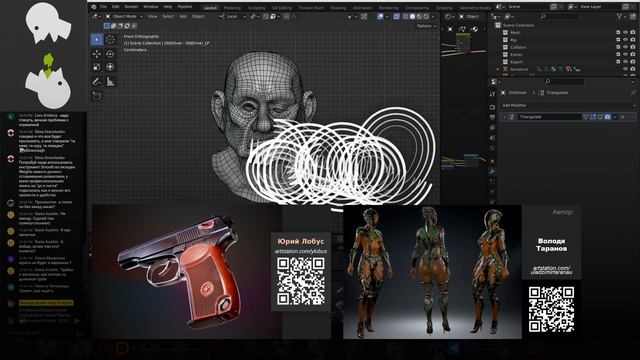Screen dimensions: 640x360
Task: Open the File menu
Action: 104,7
